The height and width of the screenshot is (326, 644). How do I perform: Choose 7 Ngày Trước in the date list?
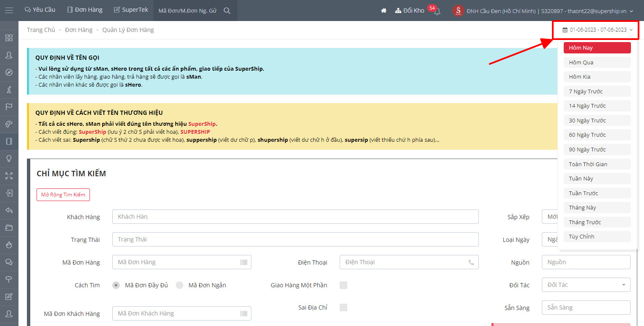click(x=597, y=91)
